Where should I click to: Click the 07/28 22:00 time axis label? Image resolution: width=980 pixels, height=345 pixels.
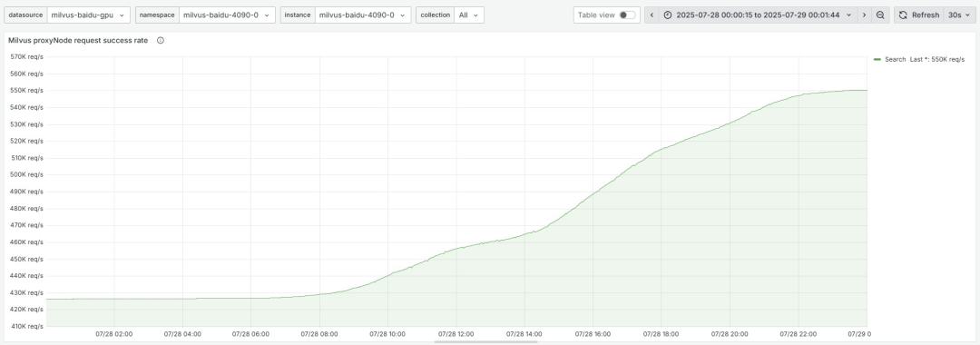pos(799,334)
